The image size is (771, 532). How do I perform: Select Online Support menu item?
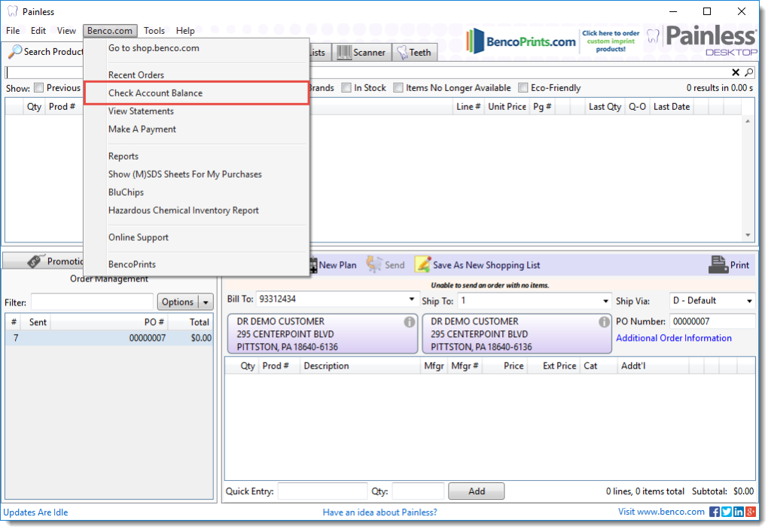(x=197, y=237)
